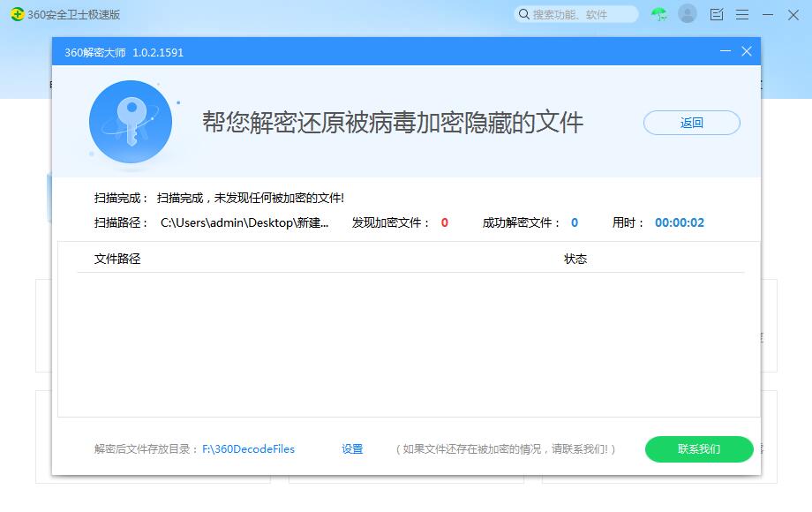
Task: Open the user avatar icon
Action: [688, 14]
